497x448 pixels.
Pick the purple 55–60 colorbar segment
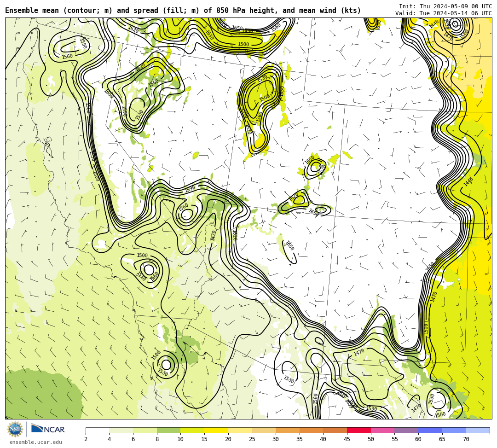406,430
